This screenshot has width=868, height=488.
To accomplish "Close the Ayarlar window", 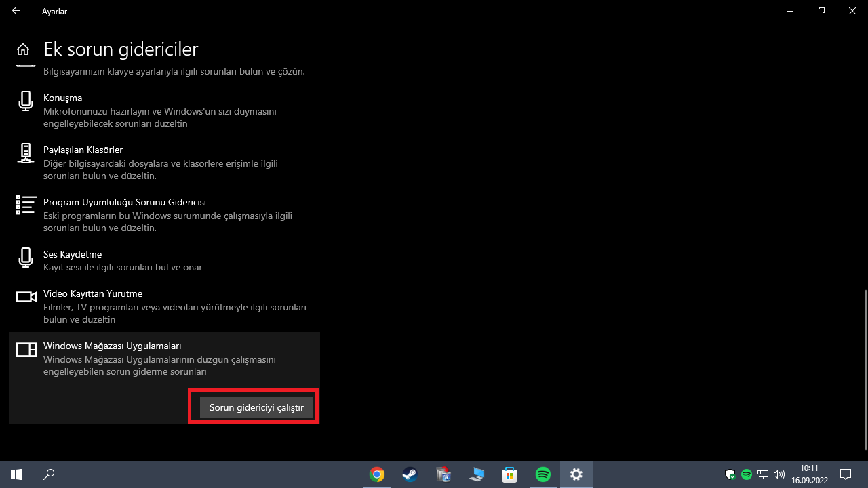I will coord(852,11).
